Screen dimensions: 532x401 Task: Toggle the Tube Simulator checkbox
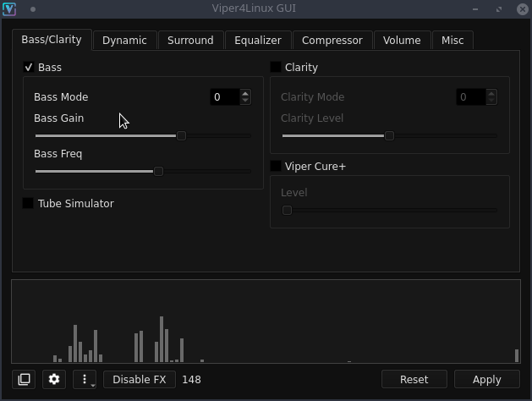pyautogui.click(x=28, y=203)
